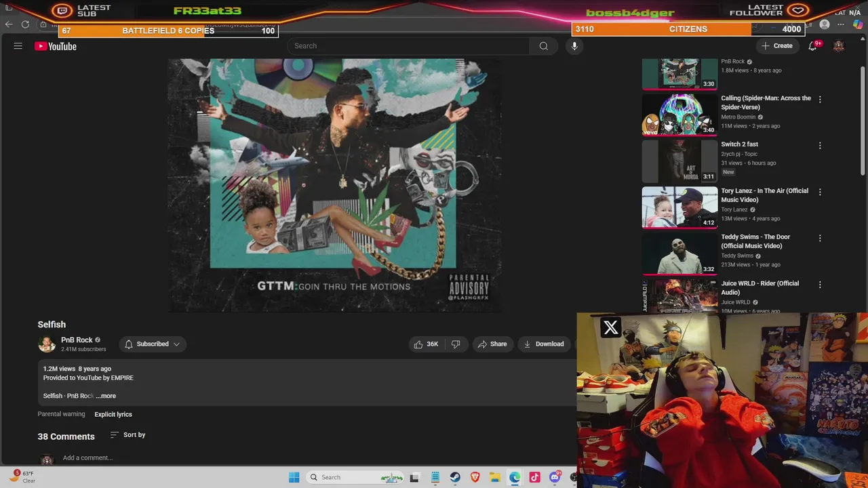Open options for Teddy Swims The Door

(x=820, y=238)
